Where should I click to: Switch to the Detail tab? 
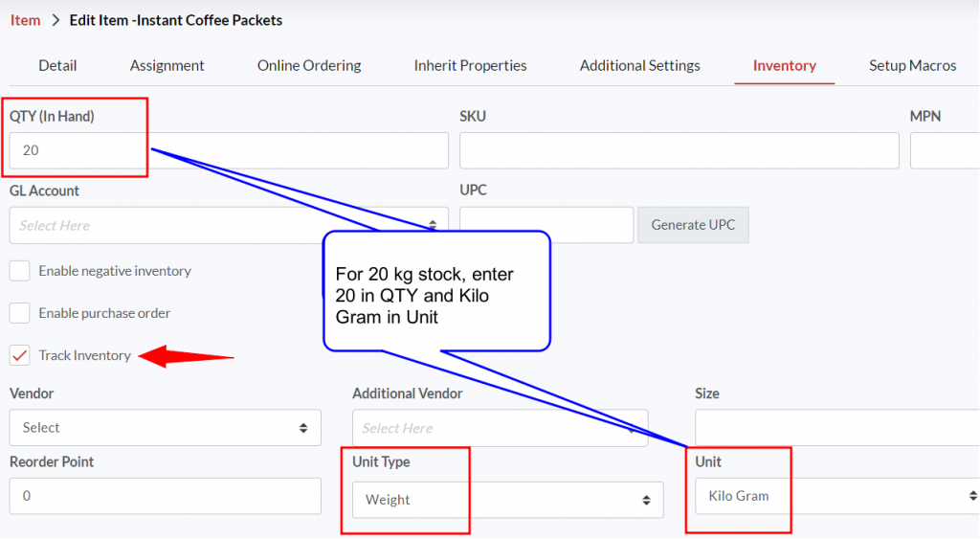coord(57,65)
